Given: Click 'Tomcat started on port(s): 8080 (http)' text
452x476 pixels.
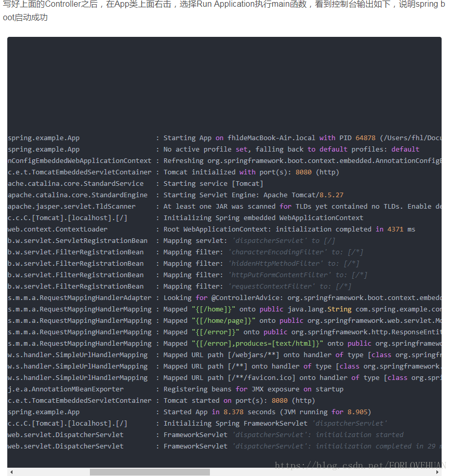Looking at the screenshot, I should (240, 401).
